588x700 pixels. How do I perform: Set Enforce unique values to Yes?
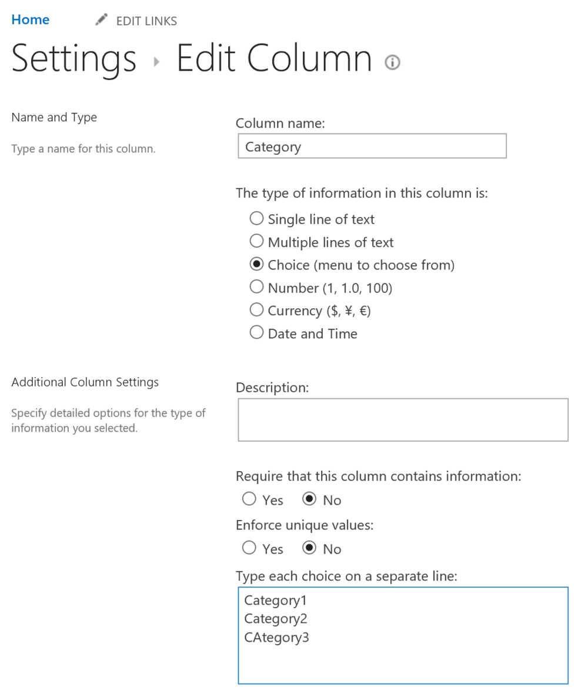coord(249,548)
